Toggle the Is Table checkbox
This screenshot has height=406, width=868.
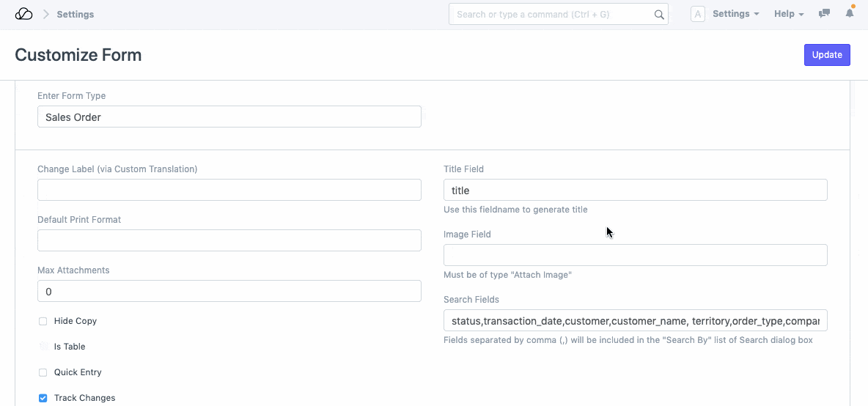point(43,347)
